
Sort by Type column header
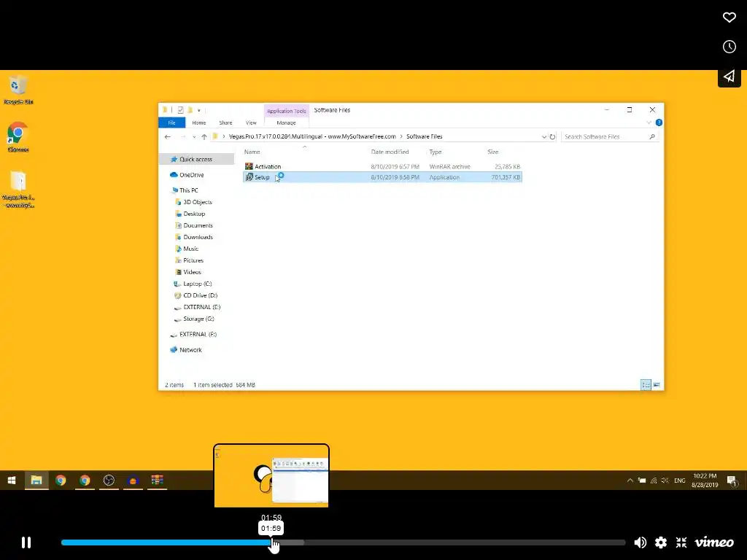(x=436, y=152)
